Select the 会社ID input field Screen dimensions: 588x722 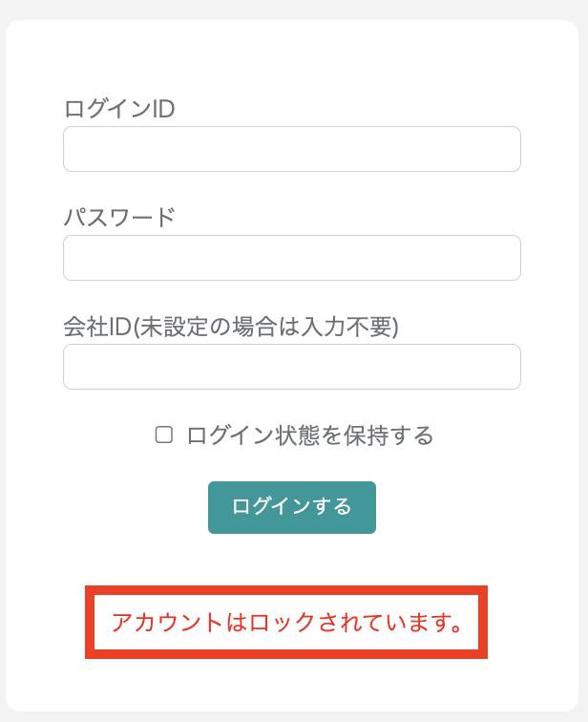pos(291,367)
